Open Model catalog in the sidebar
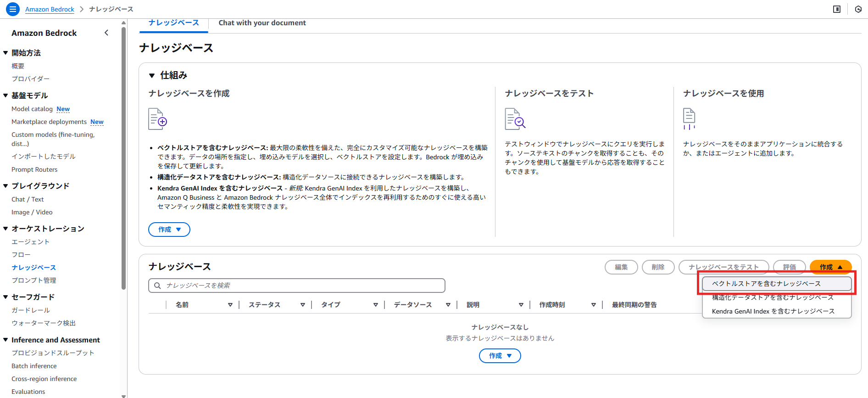868x398 pixels. coord(32,109)
